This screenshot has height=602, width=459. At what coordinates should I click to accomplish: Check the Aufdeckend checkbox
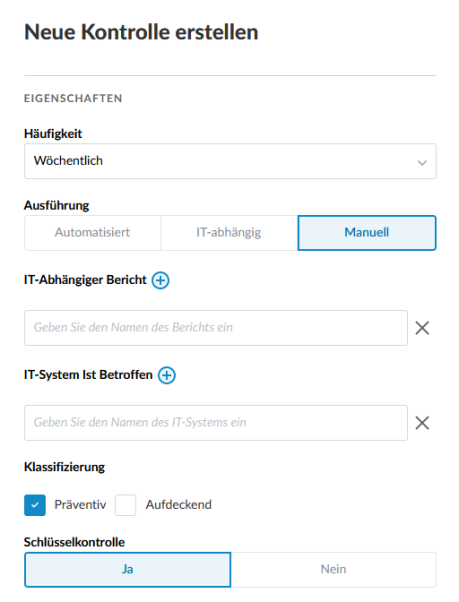point(125,505)
